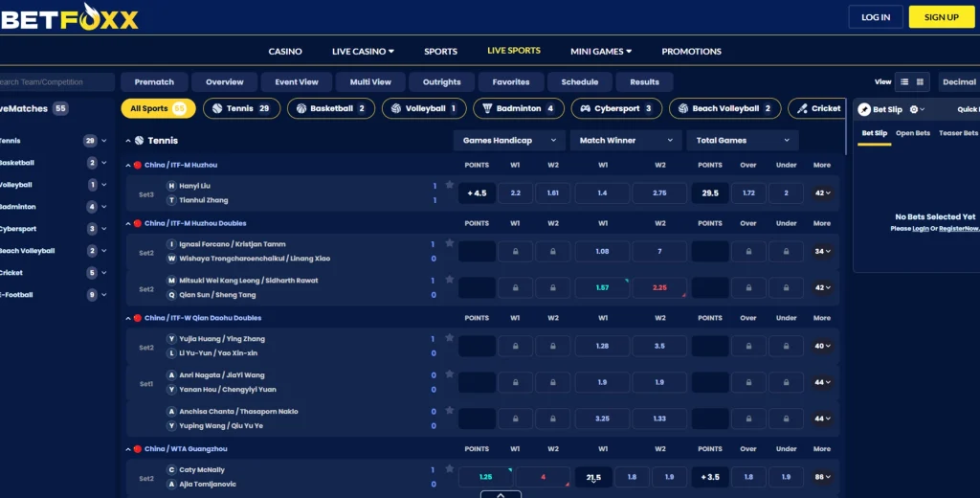Click locked Over total for Yujia Huang match
The width and height of the screenshot is (980, 498).
[748, 346]
